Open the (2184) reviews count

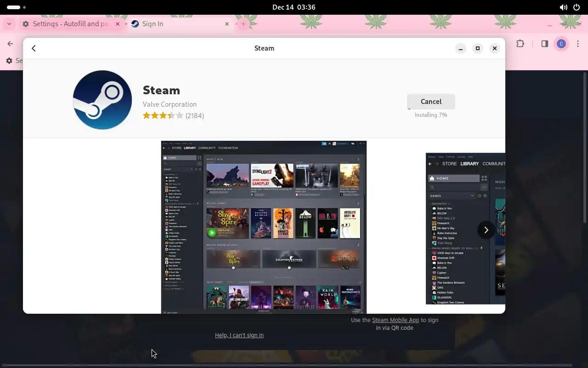pos(195,115)
